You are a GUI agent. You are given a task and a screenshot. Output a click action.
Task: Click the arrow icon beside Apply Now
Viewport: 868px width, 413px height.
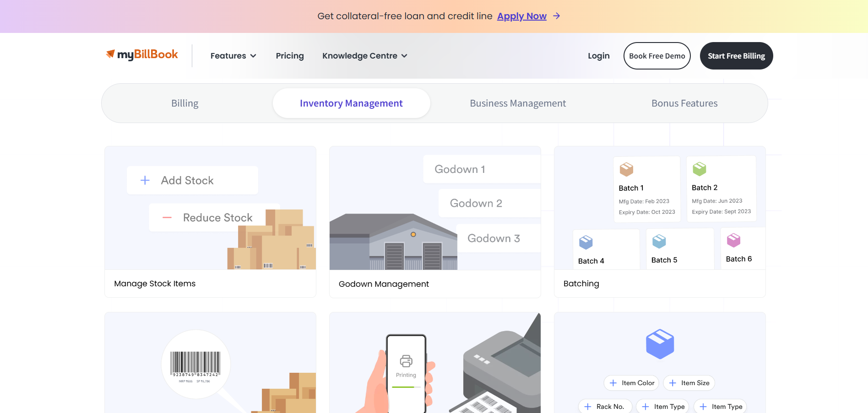click(557, 16)
